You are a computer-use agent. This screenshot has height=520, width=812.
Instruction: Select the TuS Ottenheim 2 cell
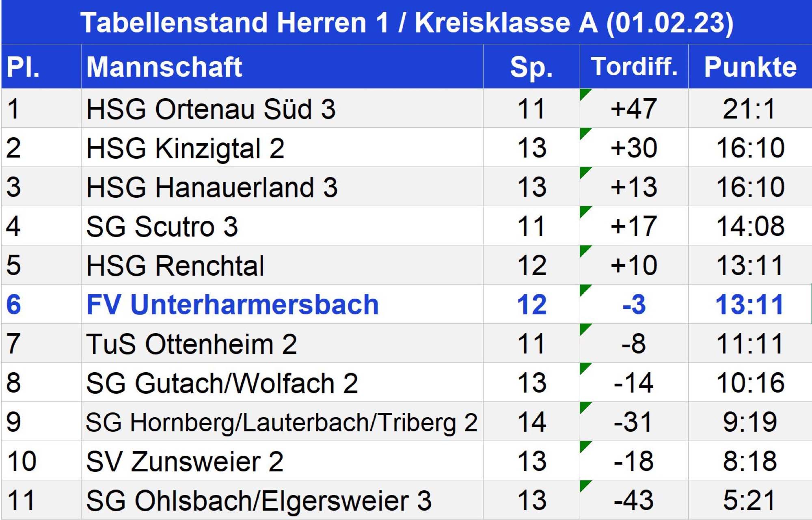tap(192, 344)
